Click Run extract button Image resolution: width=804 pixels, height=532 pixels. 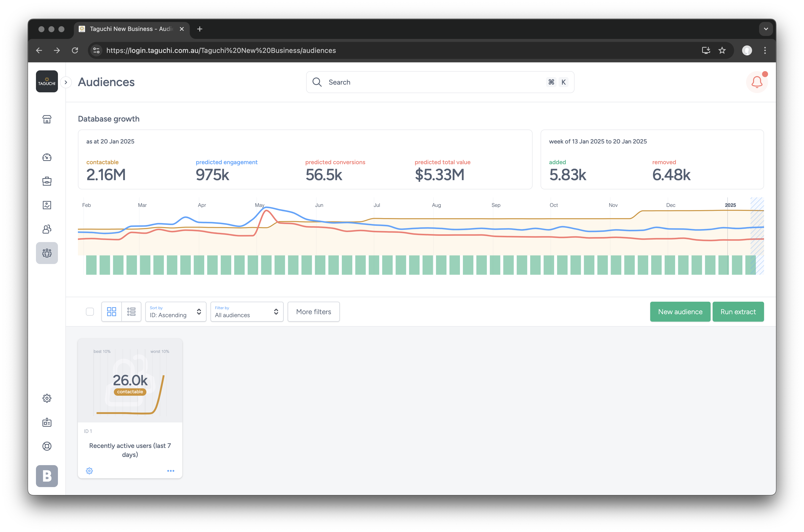(x=738, y=311)
